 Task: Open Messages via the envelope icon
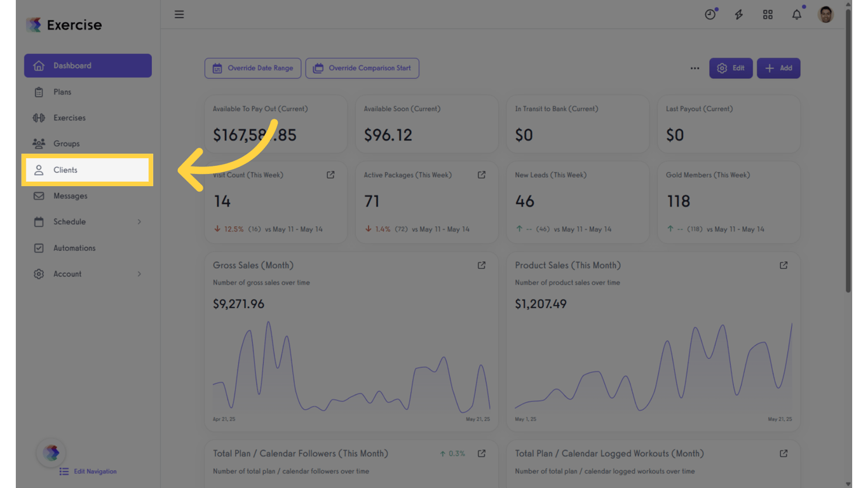(39, 196)
